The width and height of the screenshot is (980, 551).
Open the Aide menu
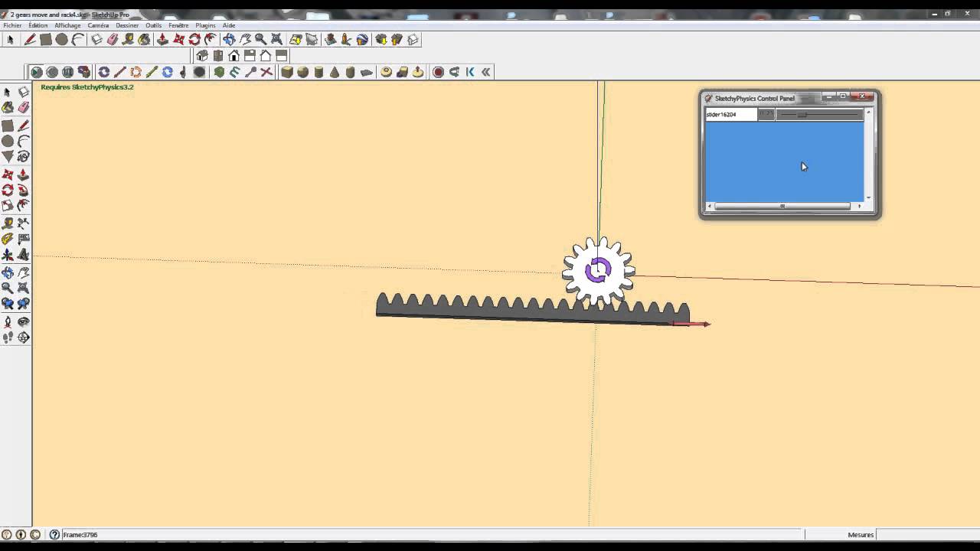pyautogui.click(x=229, y=25)
